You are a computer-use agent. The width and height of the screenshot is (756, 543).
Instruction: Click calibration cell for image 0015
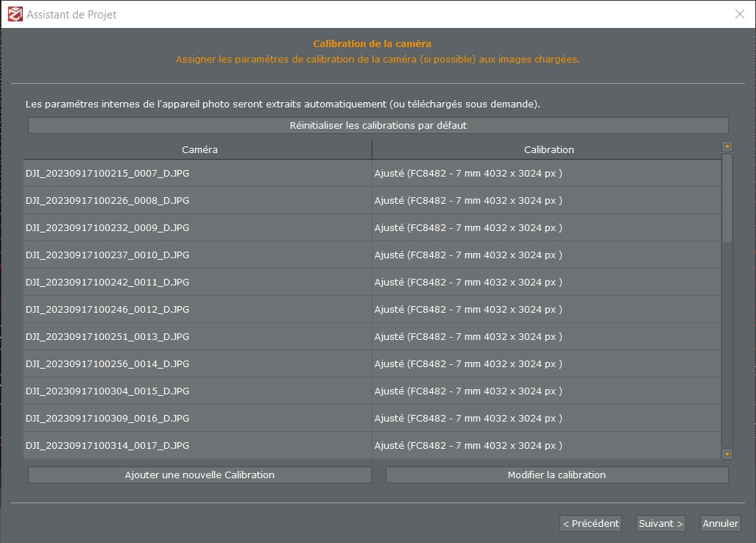(547, 391)
